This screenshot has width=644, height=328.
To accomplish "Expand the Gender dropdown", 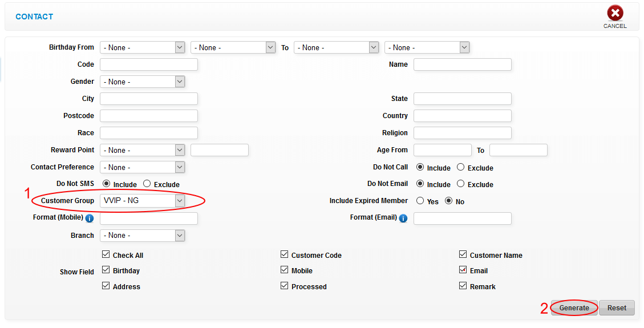I will (142, 82).
